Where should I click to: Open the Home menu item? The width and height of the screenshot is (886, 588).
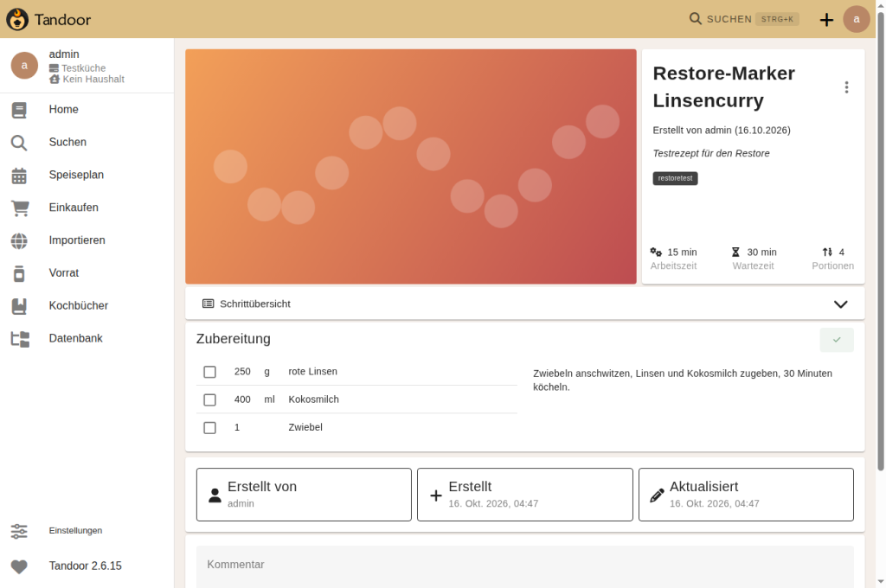87,110
